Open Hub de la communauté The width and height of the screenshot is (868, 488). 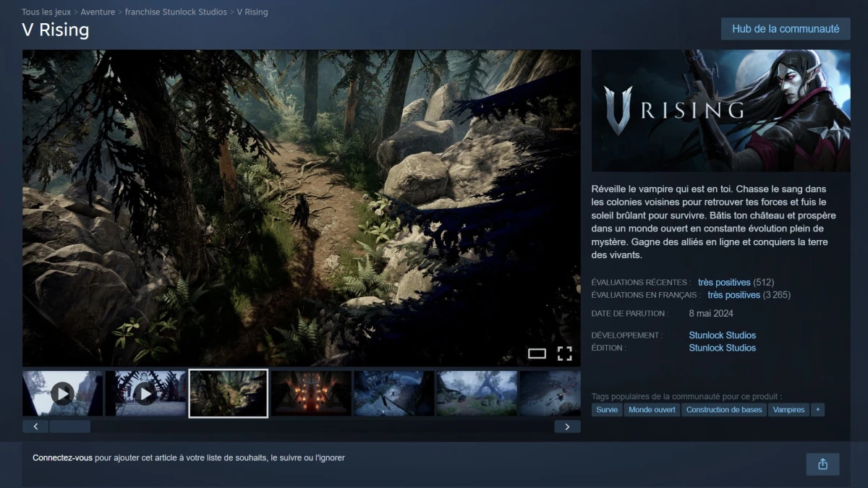click(786, 29)
